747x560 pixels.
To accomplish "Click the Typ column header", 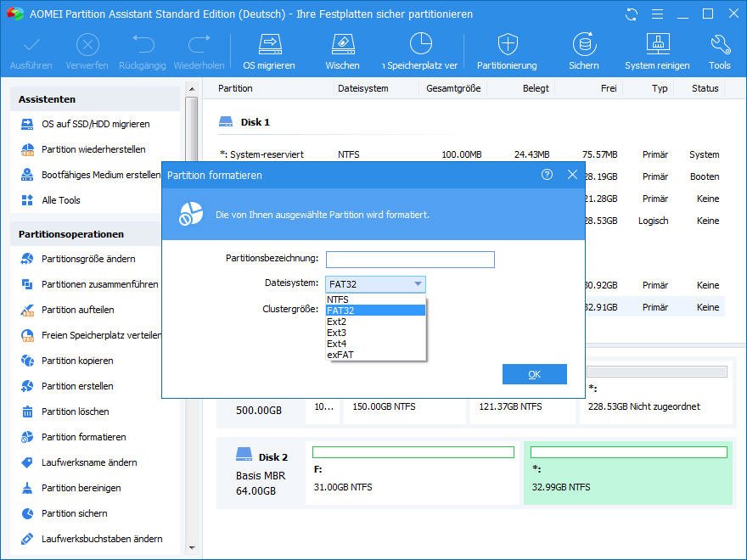I will click(x=660, y=88).
